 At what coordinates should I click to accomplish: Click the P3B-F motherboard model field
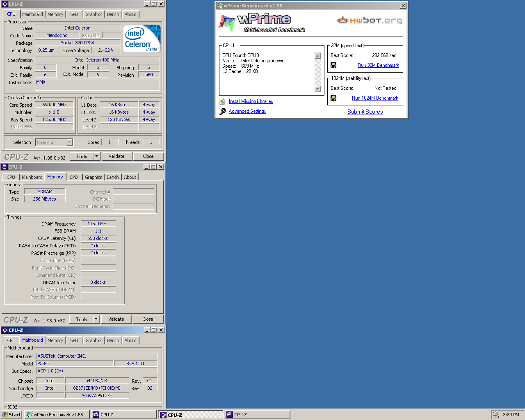75,363
